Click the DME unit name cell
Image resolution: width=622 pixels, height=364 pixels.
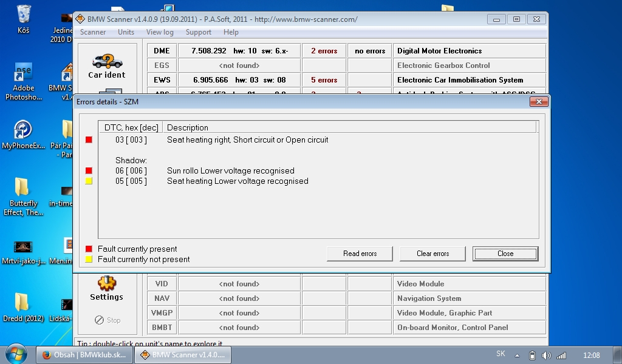162,51
